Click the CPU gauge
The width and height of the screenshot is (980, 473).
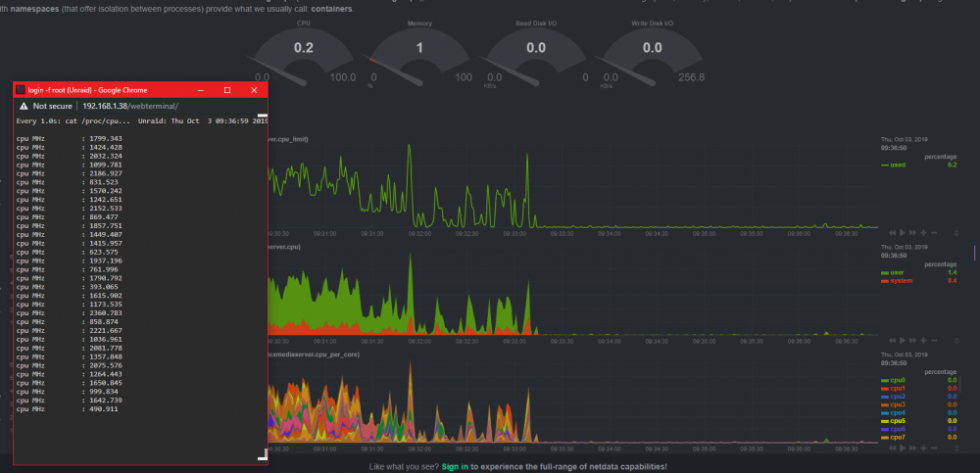(x=305, y=55)
